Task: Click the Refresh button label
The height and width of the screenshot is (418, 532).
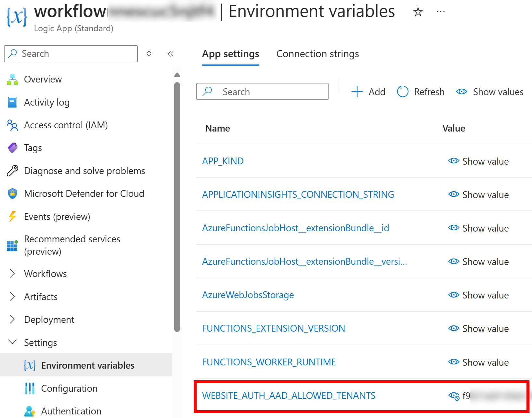Action: click(x=429, y=92)
